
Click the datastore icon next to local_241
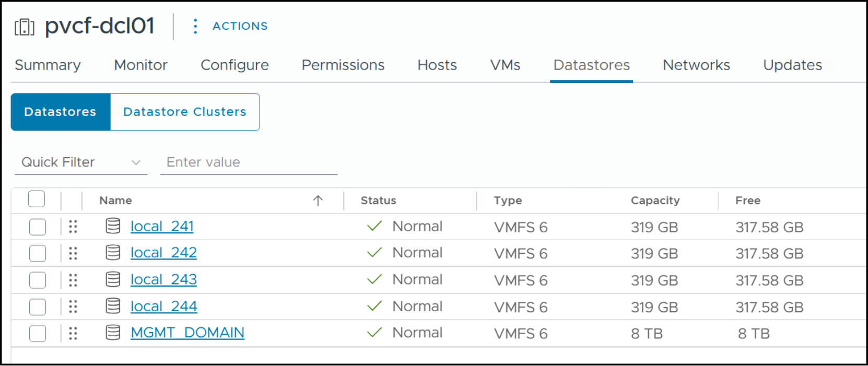click(x=113, y=226)
